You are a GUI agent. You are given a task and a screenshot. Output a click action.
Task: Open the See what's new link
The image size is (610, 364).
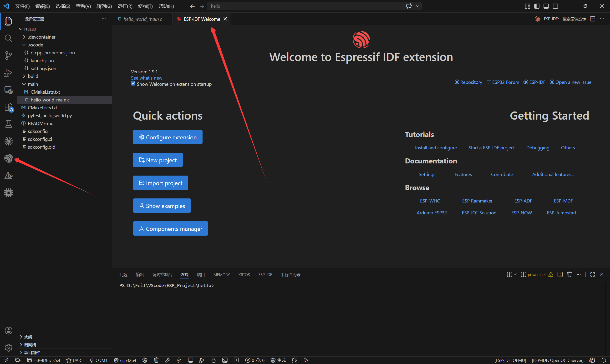pyautogui.click(x=147, y=78)
